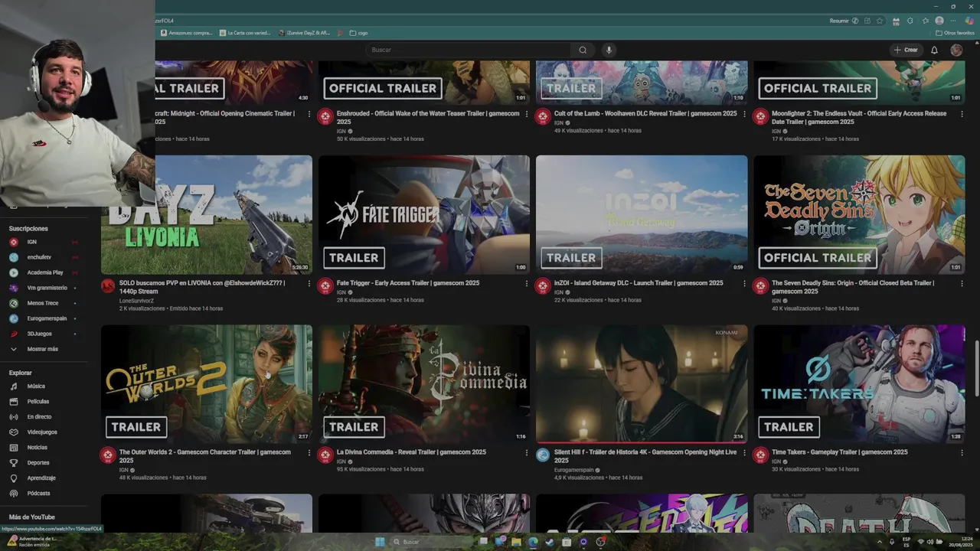Expand Mostrar más in subscriptions list
The width and height of the screenshot is (980, 551).
(x=44, y=349)
